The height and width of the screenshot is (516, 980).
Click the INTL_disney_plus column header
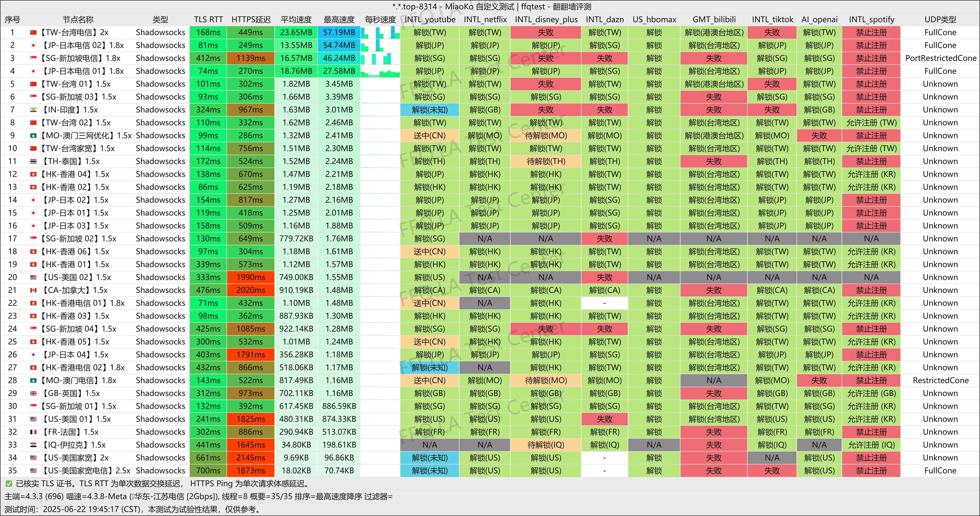[546, 20]
